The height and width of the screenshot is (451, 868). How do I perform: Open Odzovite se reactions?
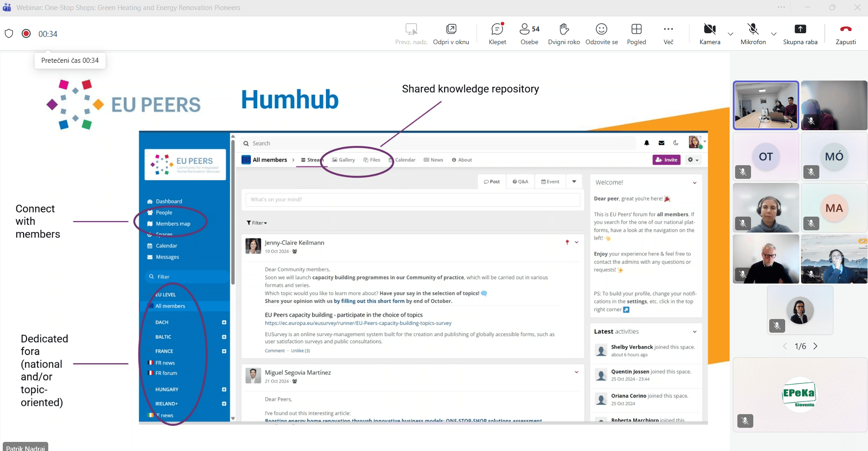click(x=601, y=34)
